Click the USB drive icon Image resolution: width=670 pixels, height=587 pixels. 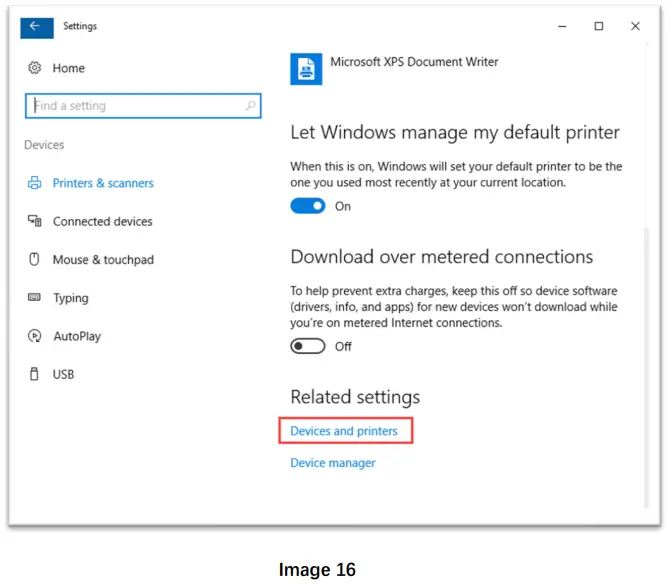[34, 374]
